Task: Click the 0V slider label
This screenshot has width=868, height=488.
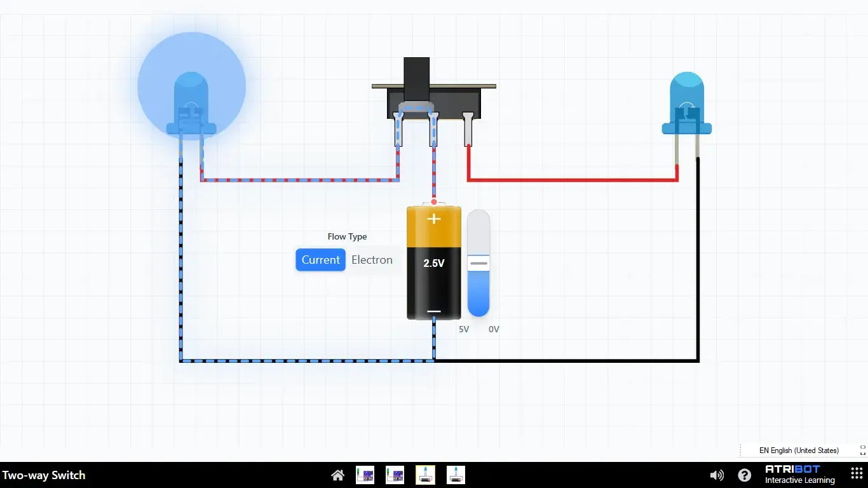Action: click(494, 329)
